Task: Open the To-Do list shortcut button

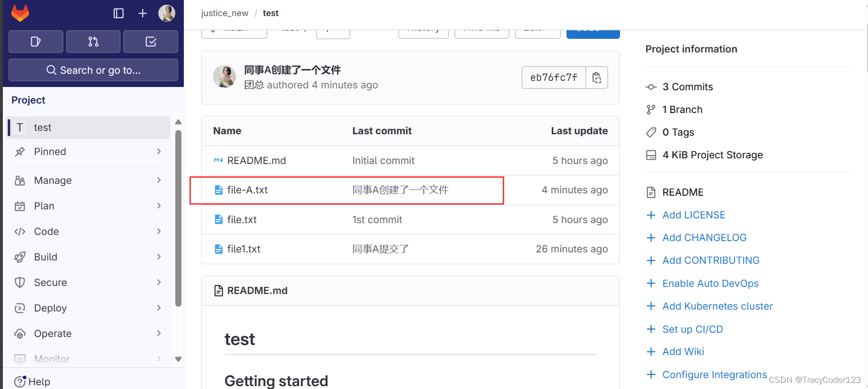Action: pyautogui.click(x=151, y=42)
